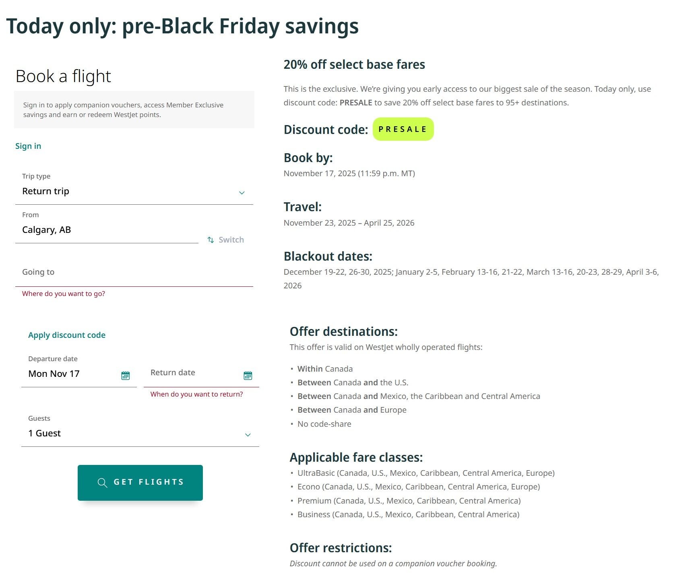Screen dimensions: 700x588
Task: Click the 20% off select base fares heading
Action: [x=354, y=64]
